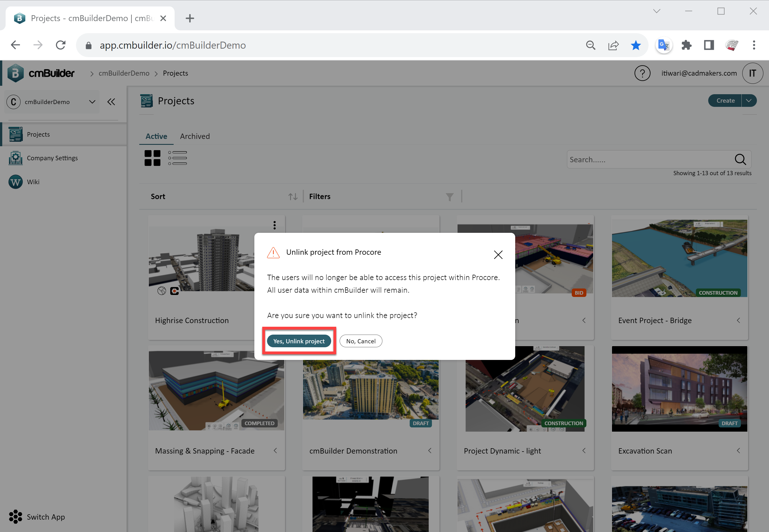Viewport: 769px width, 532px height.
Task: Open the Chrome three-dot menu
Action: (754, 45)
